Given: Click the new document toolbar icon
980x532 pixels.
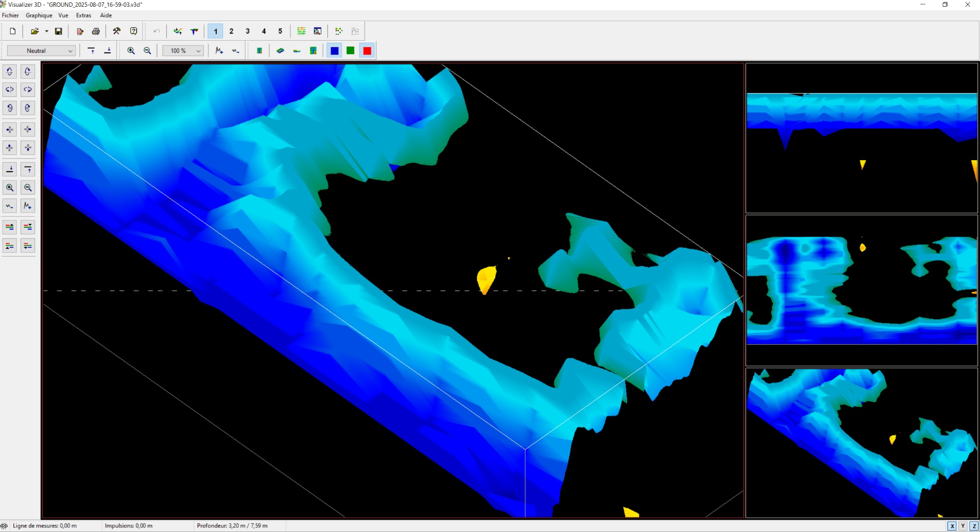Looking at the screenshot, I should coord(13,31).
